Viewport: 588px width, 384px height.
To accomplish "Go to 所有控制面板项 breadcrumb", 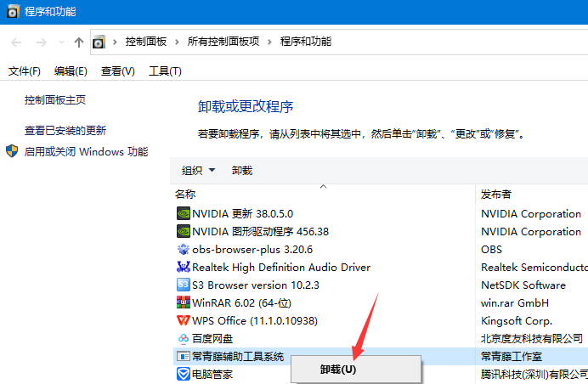I will [x=223, y=42].
